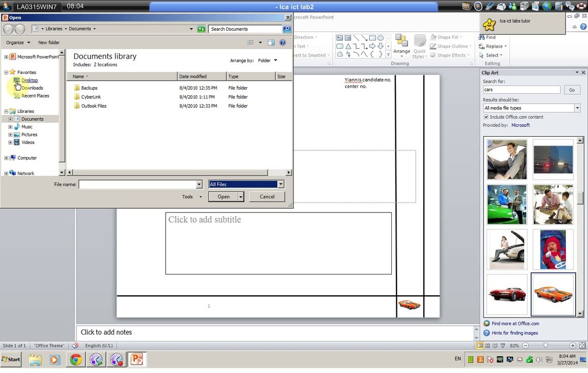Select the red sports car clip art
588x373 pixels.
tap(507, 295)
